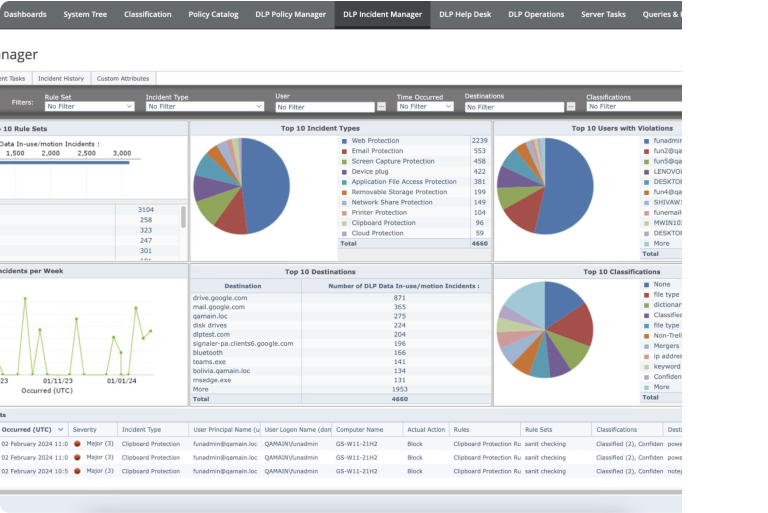Open DLP Operations tab
Viewport: 768px width, 513px height.
pos(536,14)
